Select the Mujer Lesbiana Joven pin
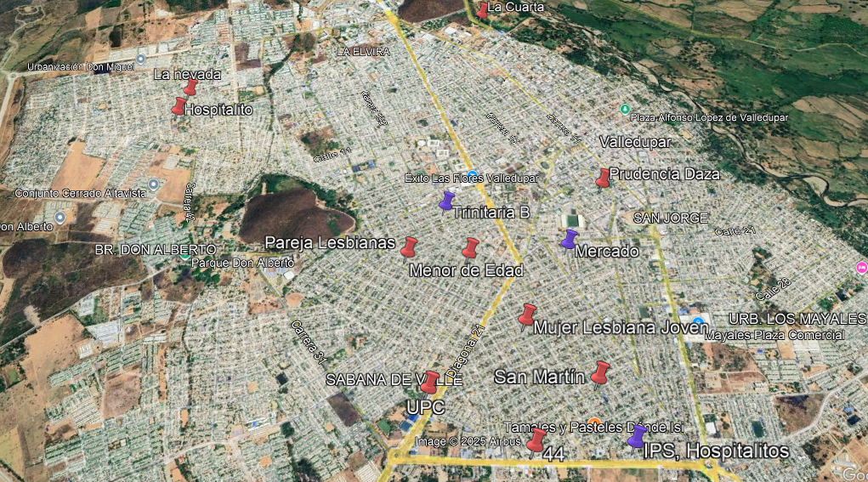The width and height of the screenshot is (868, 482). click(x=527, y=315)
